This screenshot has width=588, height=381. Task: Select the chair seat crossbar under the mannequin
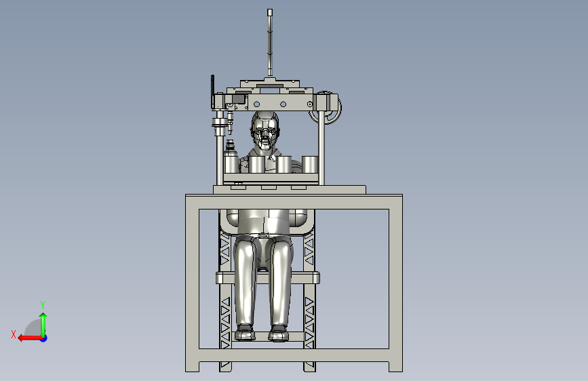(x=268, y=278)
